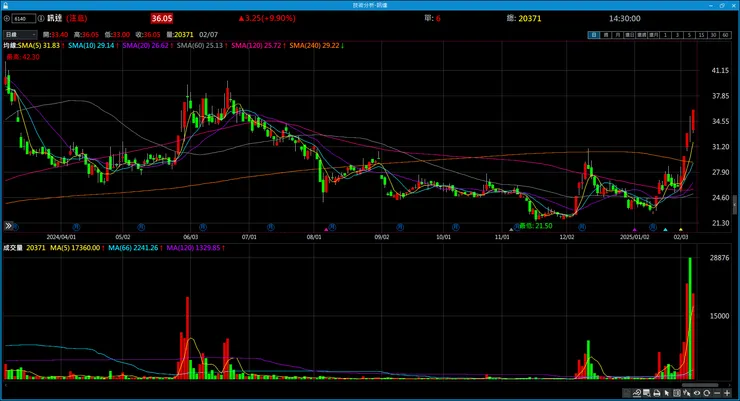Click the first dim icon in bottom toolbar
This screenshot has height=401, width=740.
click(626, 393)
